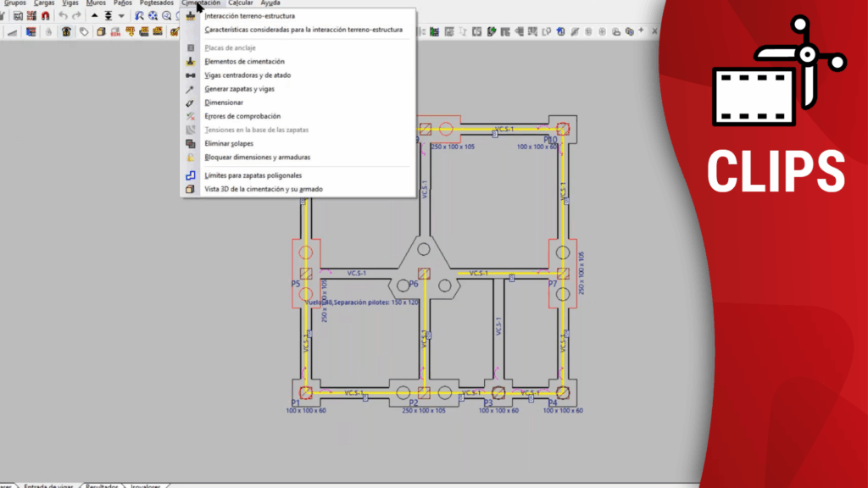Open the Vigas menu
Screen dimensions: 868x488
[x=70, y=3]
